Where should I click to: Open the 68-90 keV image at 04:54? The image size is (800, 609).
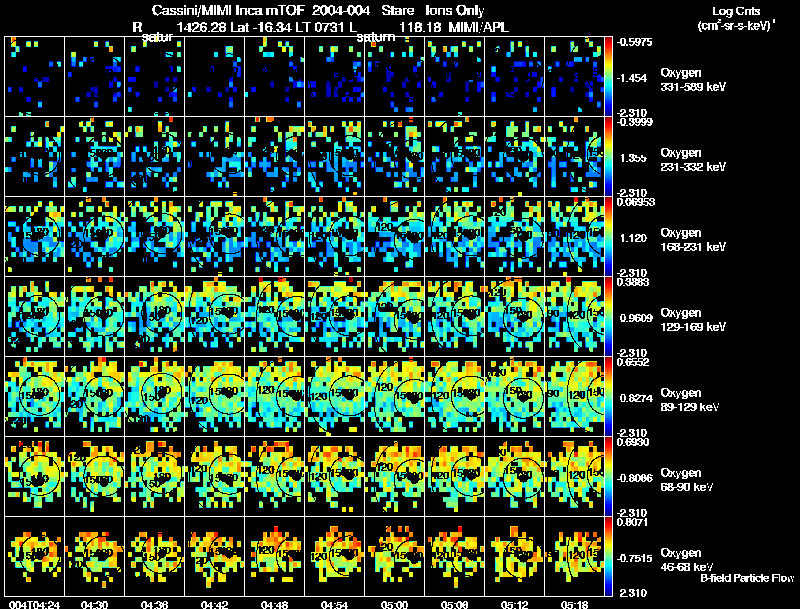(335, 477)
